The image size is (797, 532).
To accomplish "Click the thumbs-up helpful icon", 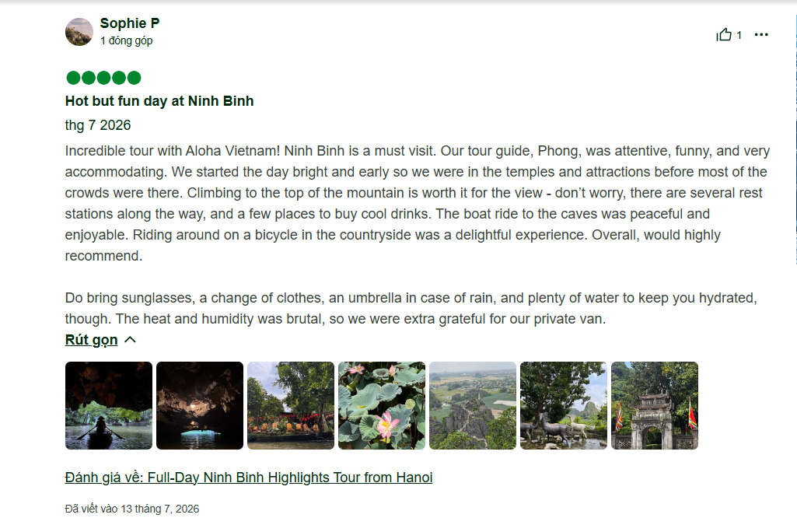I will click(724, 34).
